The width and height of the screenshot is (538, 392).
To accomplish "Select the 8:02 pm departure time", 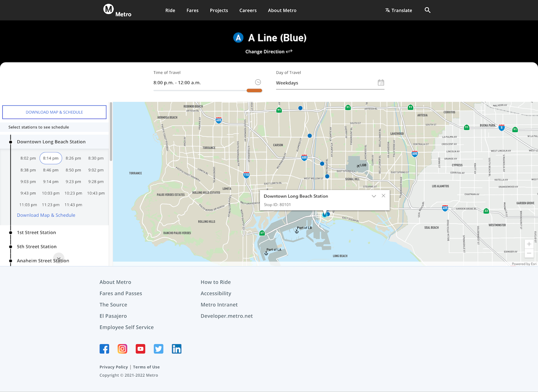I will pyautogui.click(x=28, y=158).
